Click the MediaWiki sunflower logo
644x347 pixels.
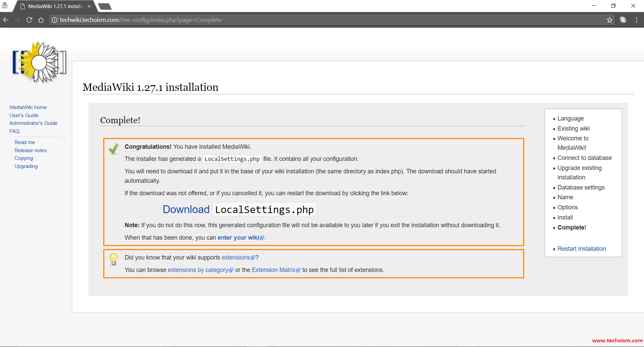39,62
